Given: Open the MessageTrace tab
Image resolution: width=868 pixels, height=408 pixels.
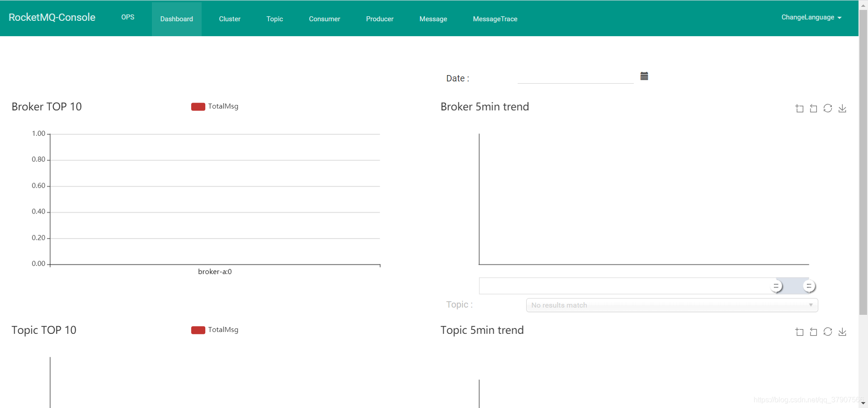Looking at the screenshot, I should coord(495,19).
